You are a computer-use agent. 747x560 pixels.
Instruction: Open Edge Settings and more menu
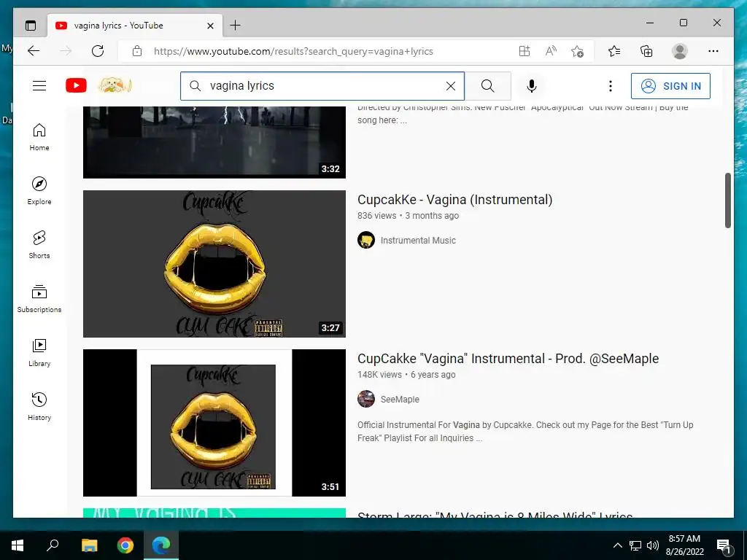pyautogui.click(x=713, y=51)
